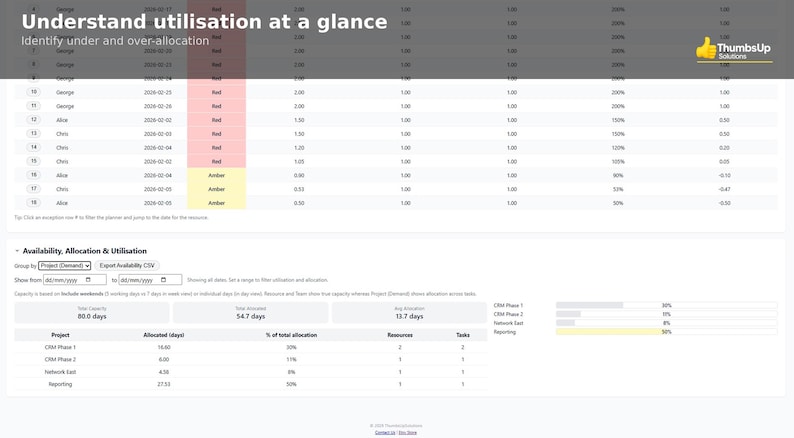Image resolution: width=794 pixels, height=438 pixels.
Task: Click the 'Project' column header
Action: pos(60,335)
